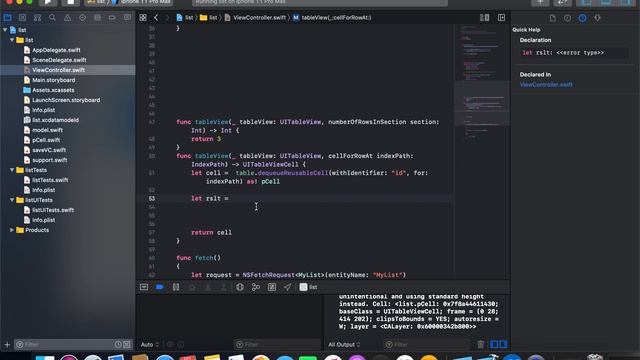Open the Report navigator

click(127, 18)
